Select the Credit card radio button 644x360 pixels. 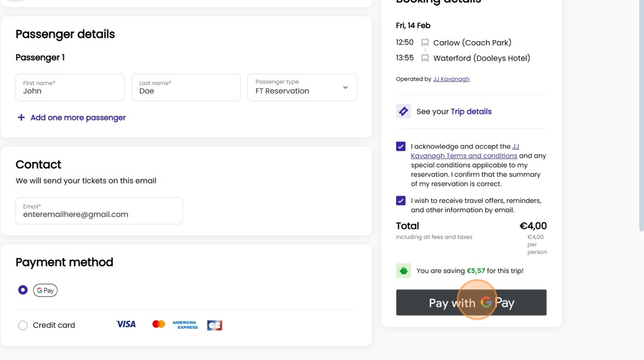click(x=23, y=325)
